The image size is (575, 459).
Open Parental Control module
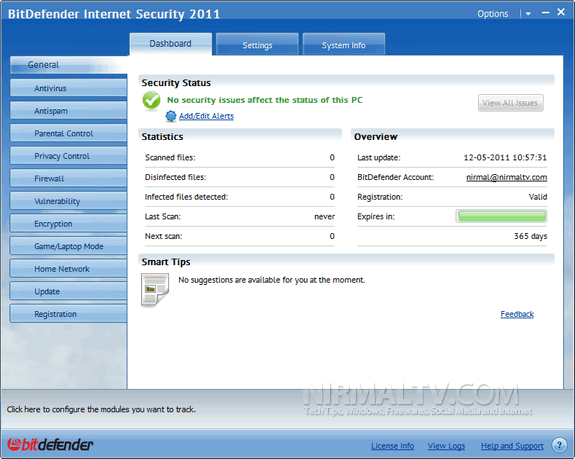pyautogui.click(x=68, y=133)
